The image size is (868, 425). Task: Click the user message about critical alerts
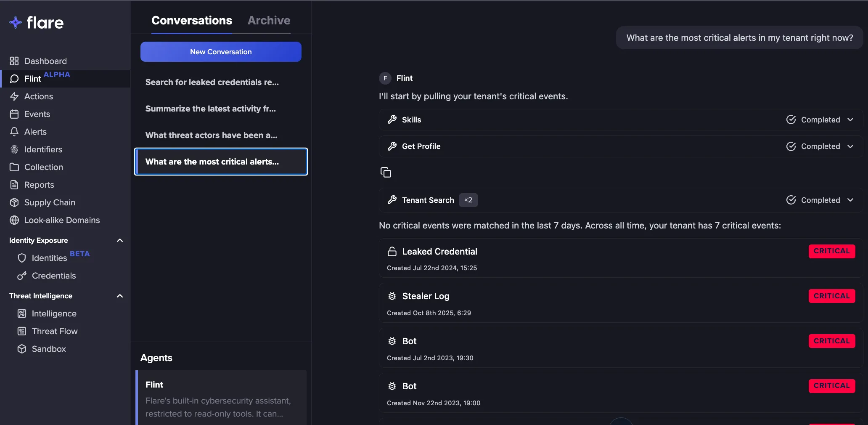tap(739, 38)
